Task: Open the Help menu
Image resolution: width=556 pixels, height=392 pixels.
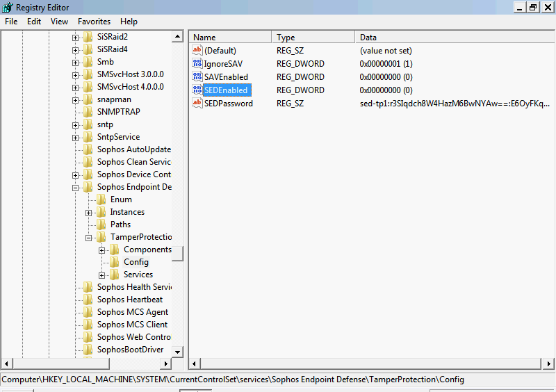Action: 129,22
